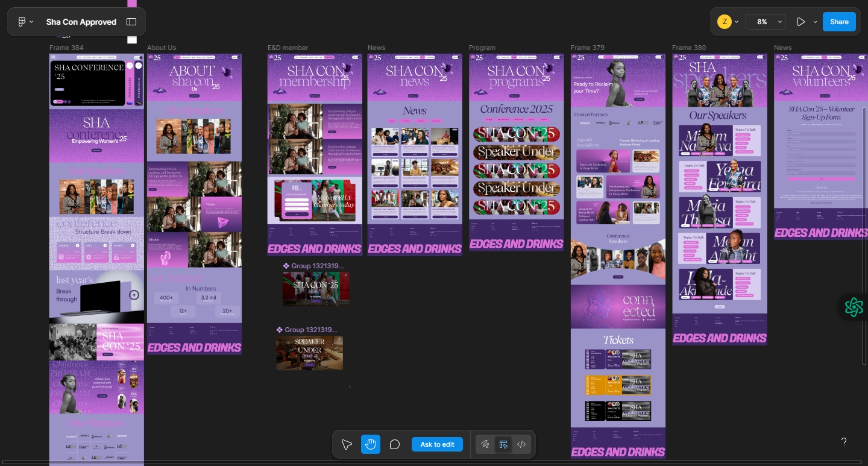Expand the present options chevron
Image resolution: width=868 pixels, height=466 pixels.
[815, 22]
